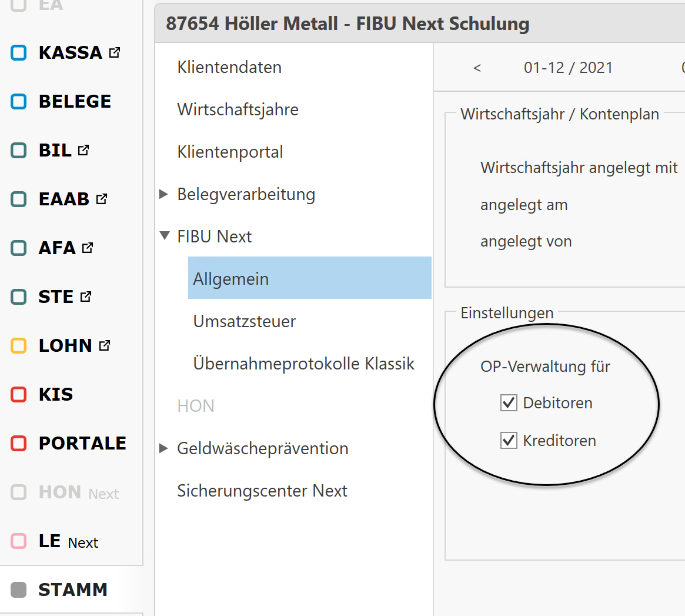This screenshot has width=685, height=616.
Task: Expand the Belegverarbeitung tree node
Action: coord(164,194)
